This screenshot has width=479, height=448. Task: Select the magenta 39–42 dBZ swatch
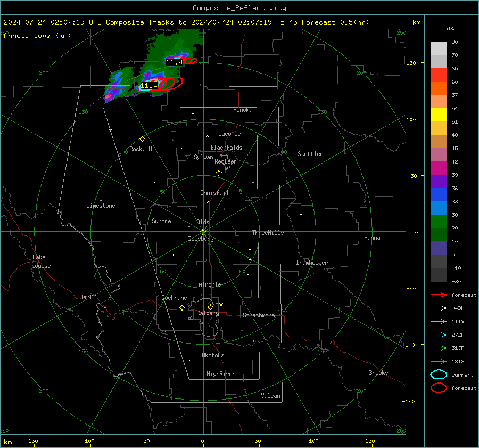tap(439, 168)
